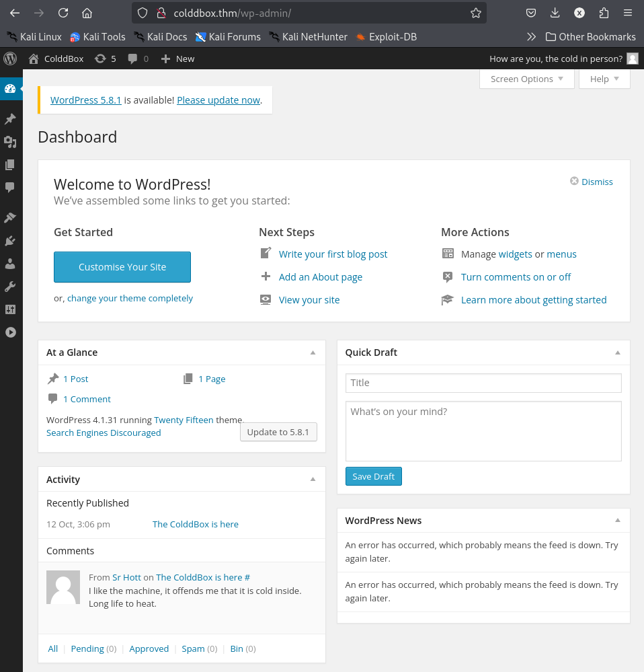Open the Settings sidebar icon

(10, 309)
